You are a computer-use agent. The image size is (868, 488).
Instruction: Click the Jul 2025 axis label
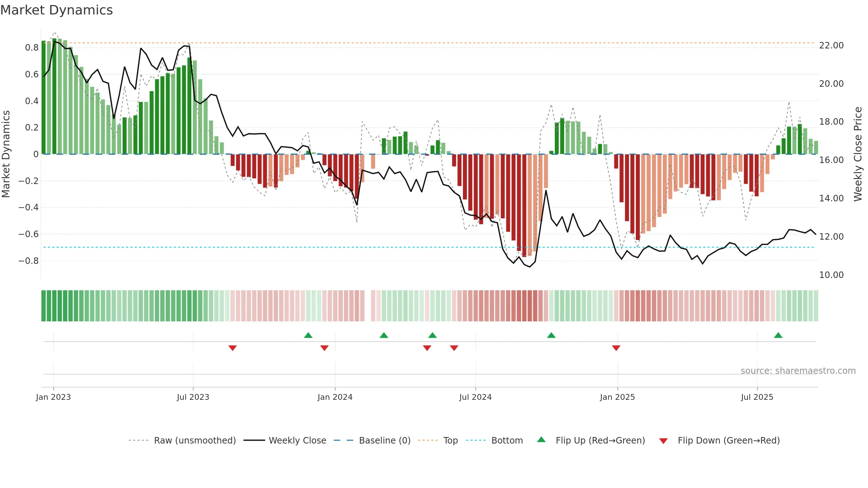757,397
